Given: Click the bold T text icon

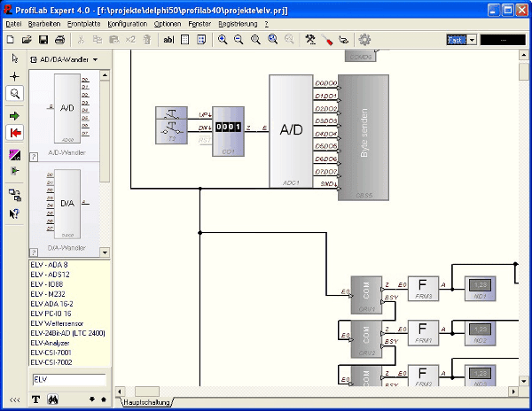Looking at the screenshot, I should click(x=36, y=399).
